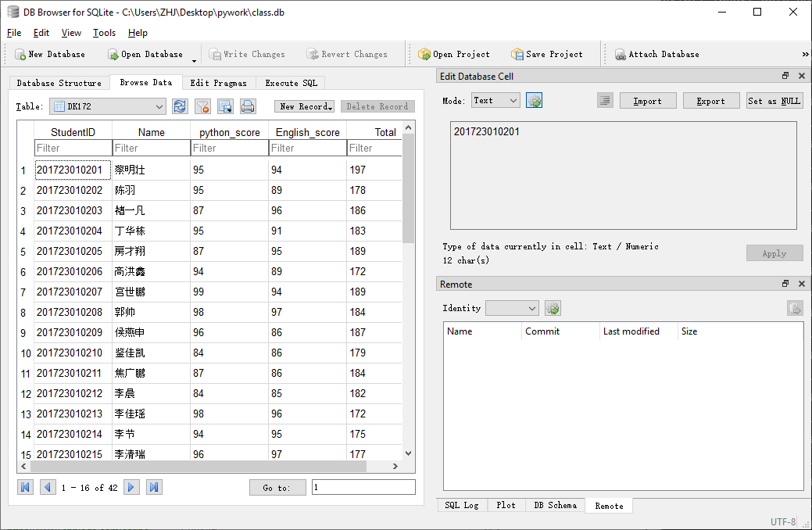This screenshot has width=812, height=530.
Task: Open the New Record dropdown button
Action: [x=305, y=106]
